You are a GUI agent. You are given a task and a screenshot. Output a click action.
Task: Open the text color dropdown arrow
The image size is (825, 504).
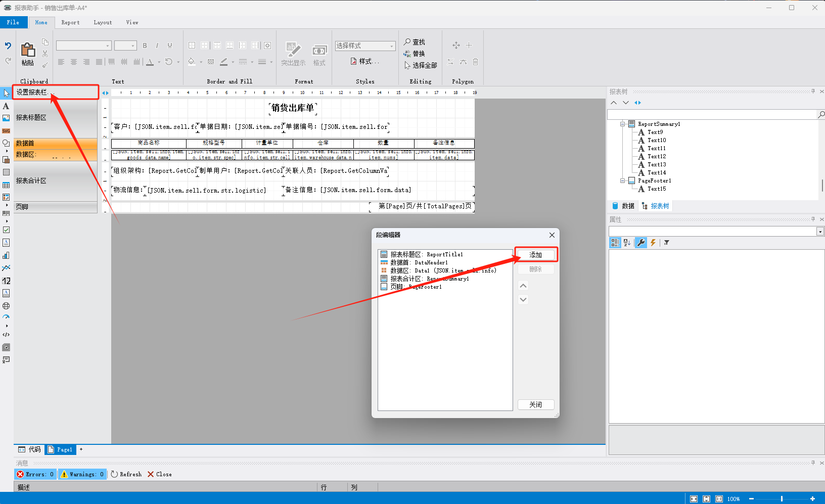pyautogui.click(x=159, y=62)
